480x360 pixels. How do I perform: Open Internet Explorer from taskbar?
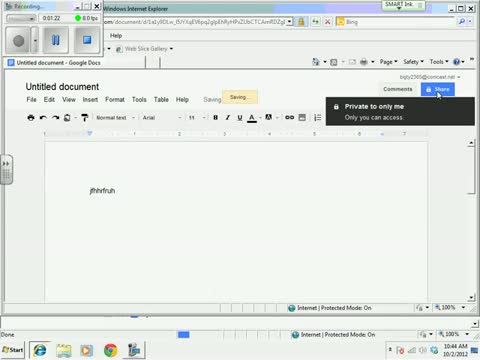tap(40, 350)
